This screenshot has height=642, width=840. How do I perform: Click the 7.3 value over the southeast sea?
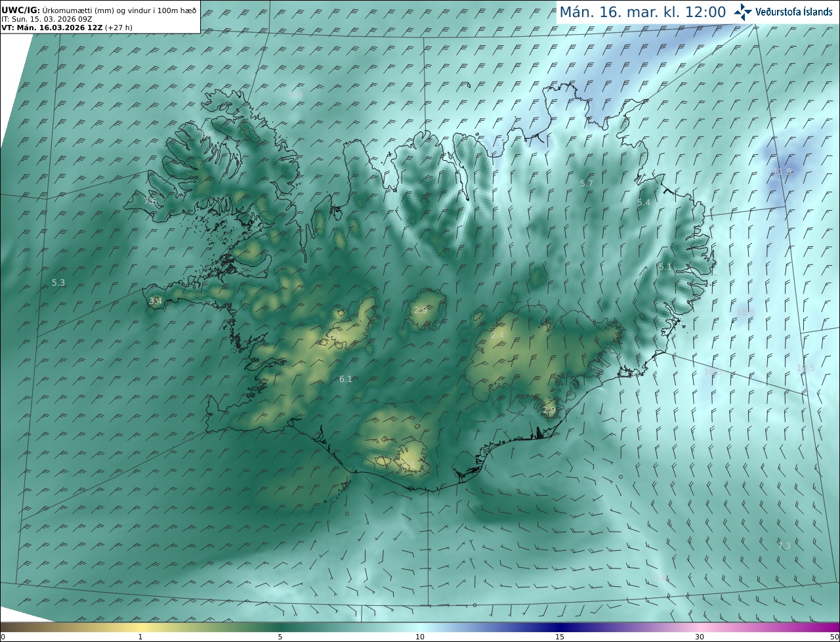coord(784,546)
